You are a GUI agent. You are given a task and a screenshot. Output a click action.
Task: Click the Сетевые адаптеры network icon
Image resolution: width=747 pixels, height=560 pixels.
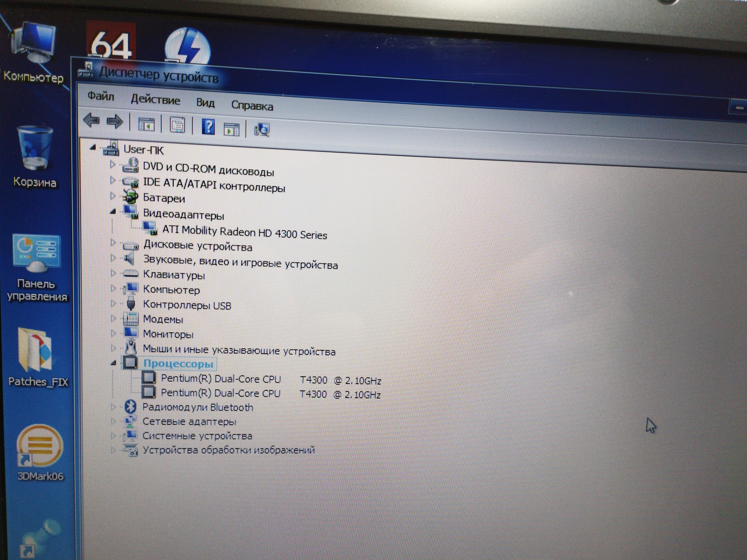click(130, 421)
